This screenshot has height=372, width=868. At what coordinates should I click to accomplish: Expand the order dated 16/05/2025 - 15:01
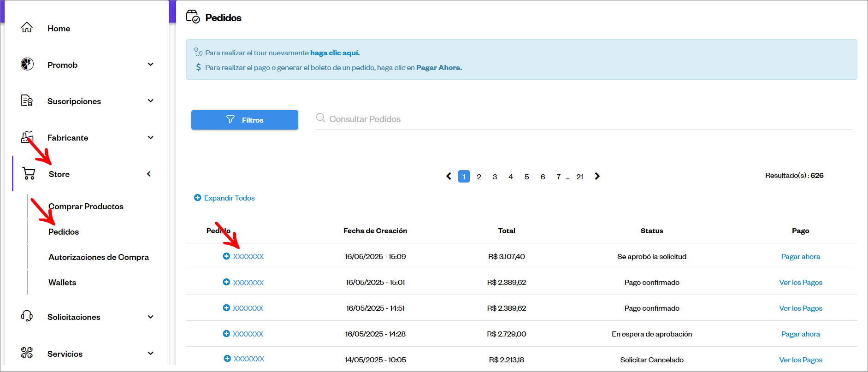pos(226,282)
